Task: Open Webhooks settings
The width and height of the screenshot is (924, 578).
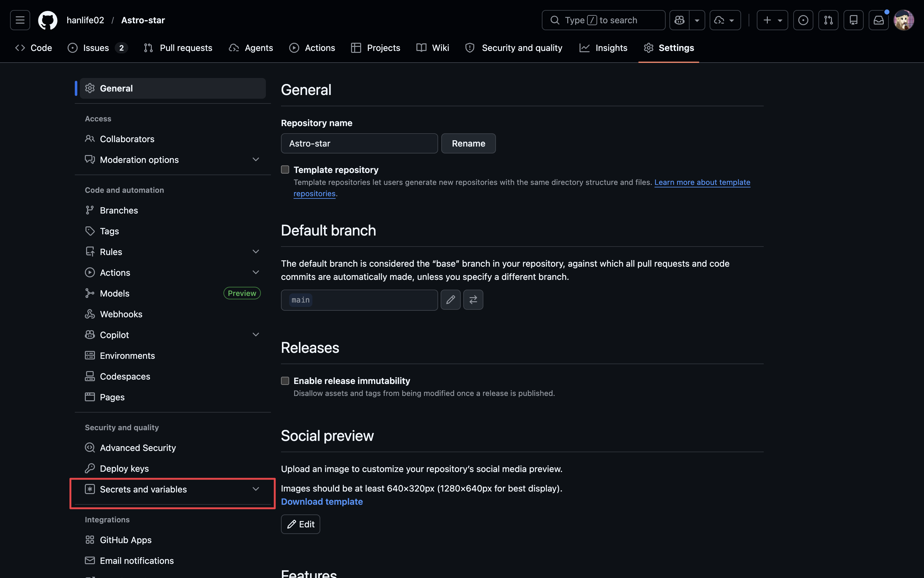Action: (173, 314)
